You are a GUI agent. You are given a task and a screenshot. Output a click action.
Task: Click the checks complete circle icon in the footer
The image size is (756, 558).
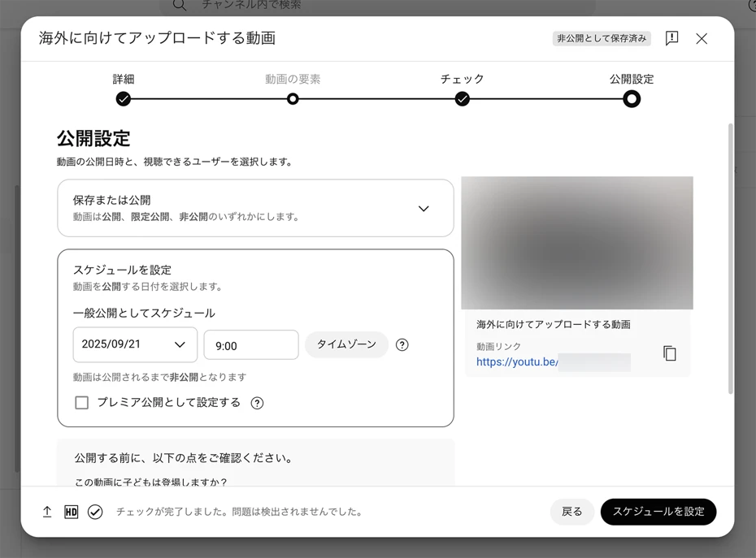(x=95, y=512)
